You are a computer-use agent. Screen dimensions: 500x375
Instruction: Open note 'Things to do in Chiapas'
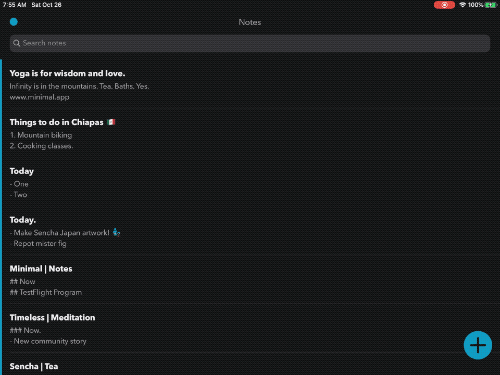point(250,134)
